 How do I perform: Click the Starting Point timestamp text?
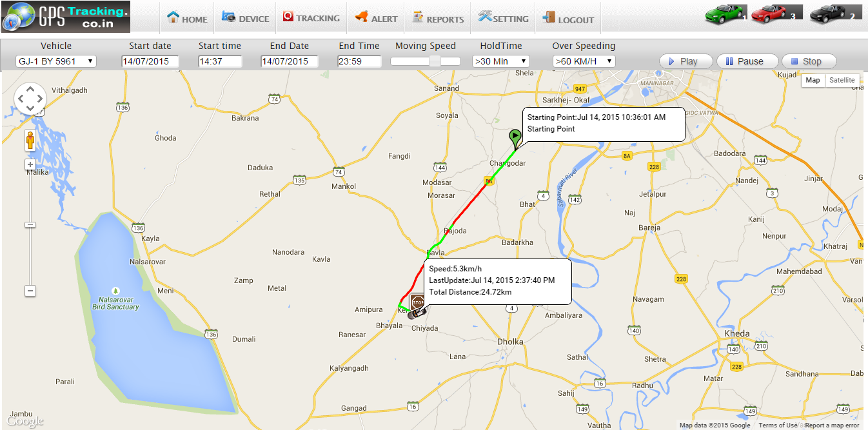[597, 117]
